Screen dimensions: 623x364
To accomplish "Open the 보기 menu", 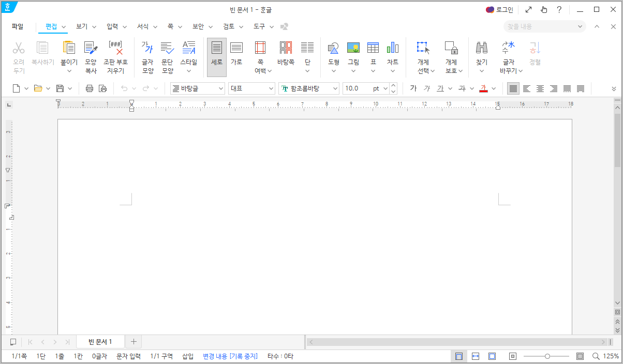I will point(82,26).
